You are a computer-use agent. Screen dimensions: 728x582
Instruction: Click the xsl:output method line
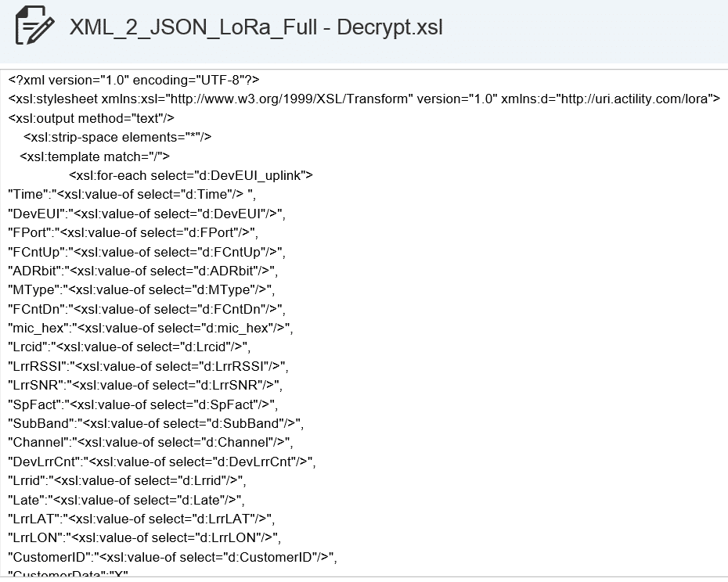click(x=92, y=118)
